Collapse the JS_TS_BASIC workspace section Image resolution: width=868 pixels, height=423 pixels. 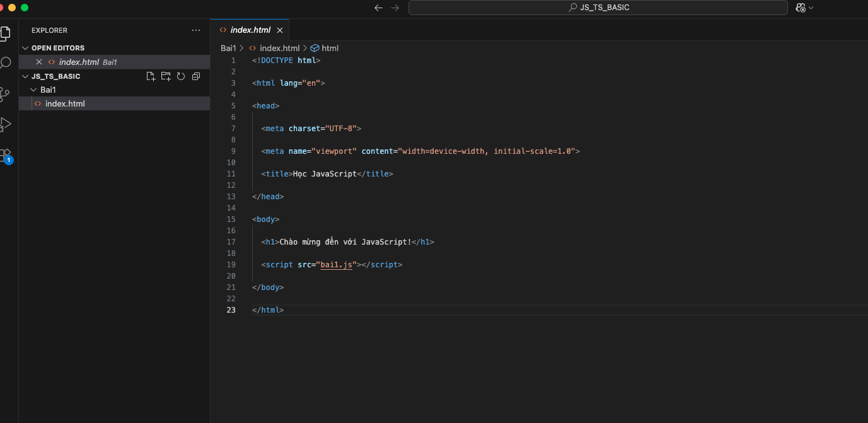[25, 76]
